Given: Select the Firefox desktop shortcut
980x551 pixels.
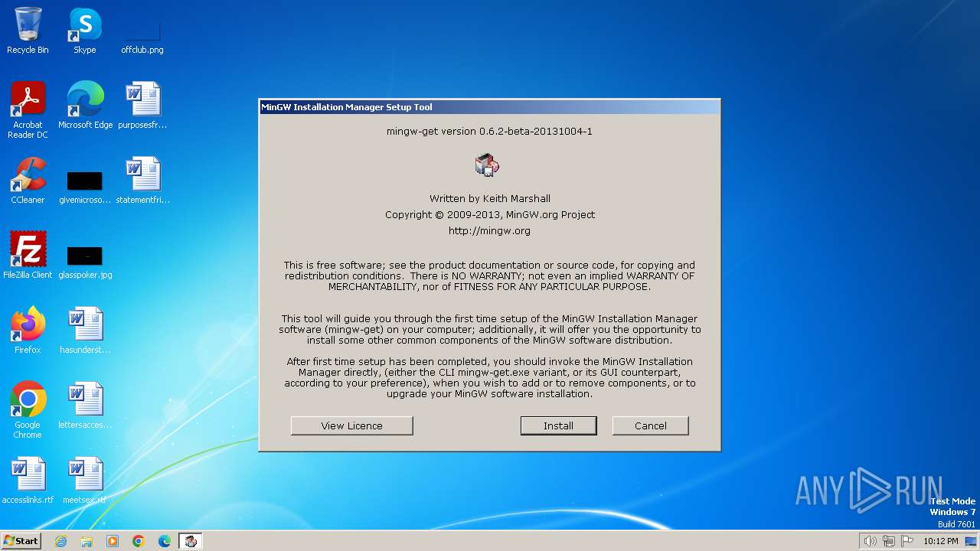Looking at the screenshot, I should point(28,331).
